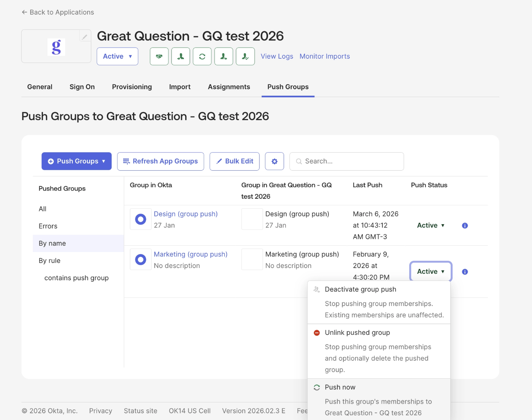The height and width of the screenshot is (420, 532).
Task: Click the app-side 'Design (group push)' group name
Action: [x=297, y=214]
